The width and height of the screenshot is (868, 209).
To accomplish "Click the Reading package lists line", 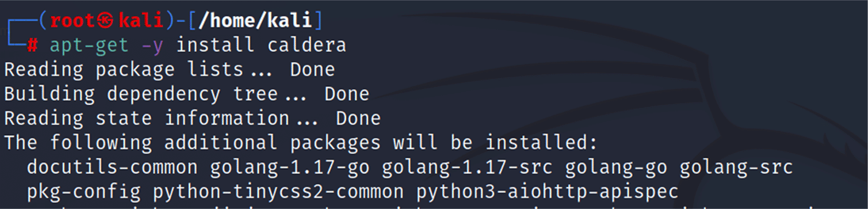I will coord(170,70).
